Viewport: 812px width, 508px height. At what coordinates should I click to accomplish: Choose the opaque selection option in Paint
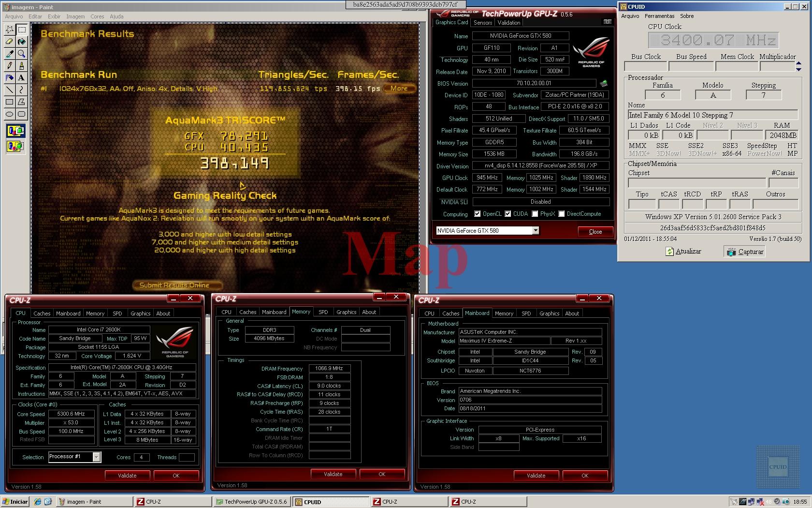(15, 131)
